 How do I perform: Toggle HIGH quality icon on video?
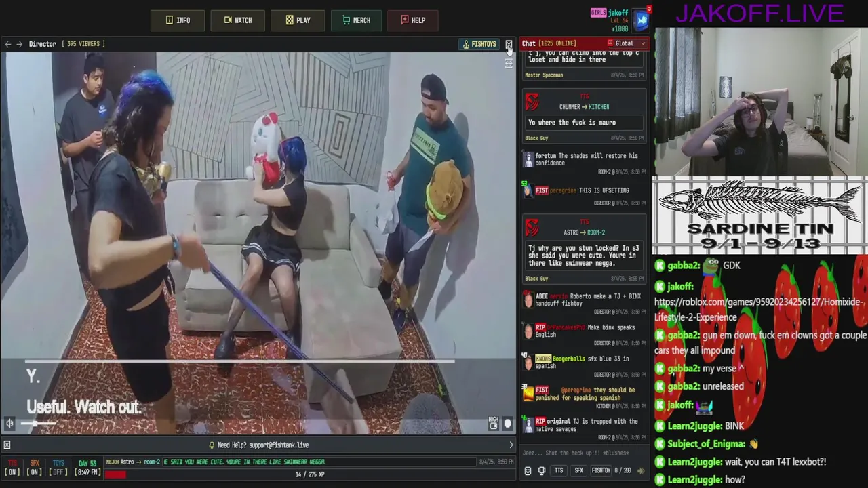[494, 423]
